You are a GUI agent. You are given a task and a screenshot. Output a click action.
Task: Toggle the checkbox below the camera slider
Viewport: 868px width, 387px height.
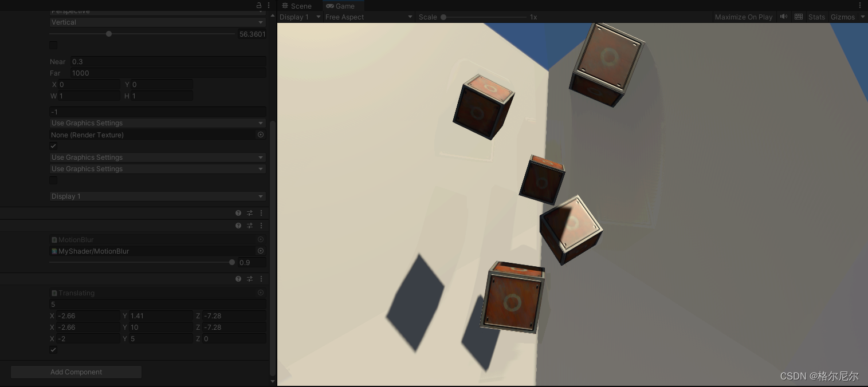53,45
